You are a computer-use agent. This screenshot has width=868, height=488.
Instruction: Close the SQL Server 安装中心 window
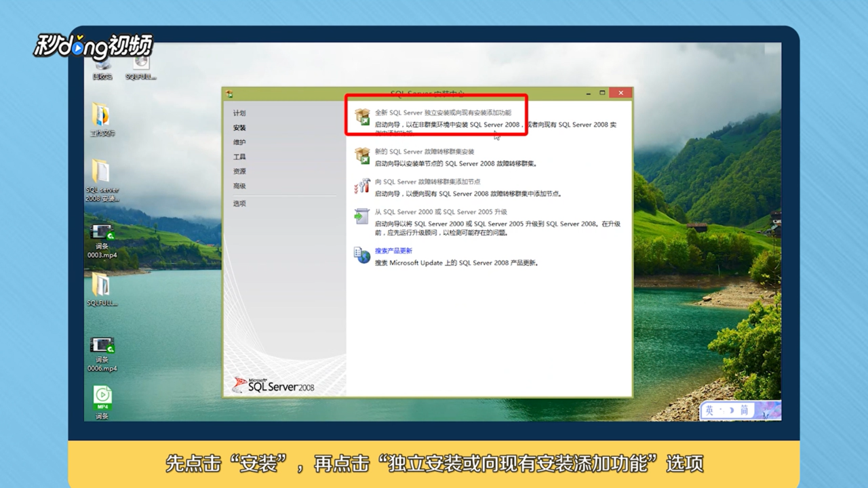point(620,93)
